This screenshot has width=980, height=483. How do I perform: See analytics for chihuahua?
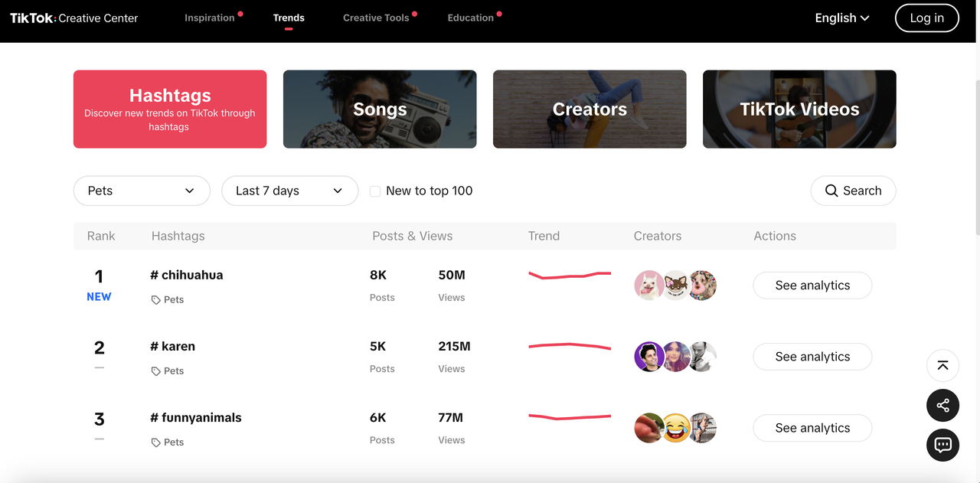[x=812, y=286]
